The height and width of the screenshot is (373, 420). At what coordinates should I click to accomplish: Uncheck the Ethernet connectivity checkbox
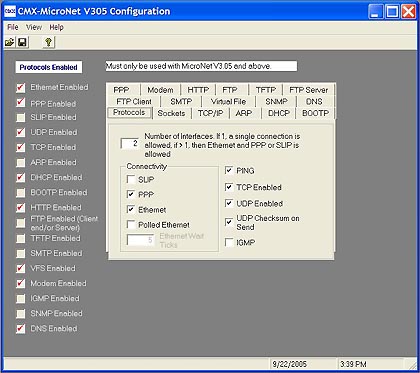(131, 210)
